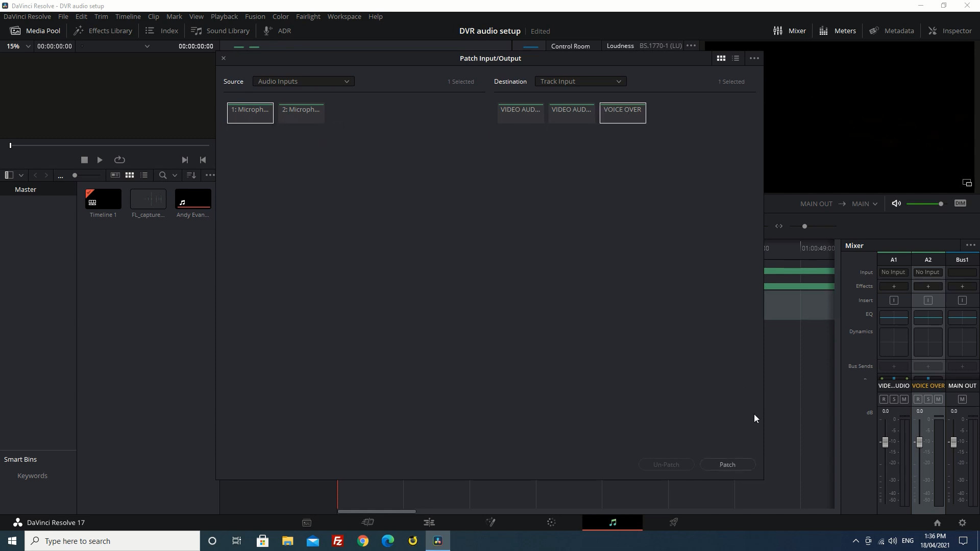The image size is (980, 551).
Task: Open the ADR panel
Action: coord(277,31)
